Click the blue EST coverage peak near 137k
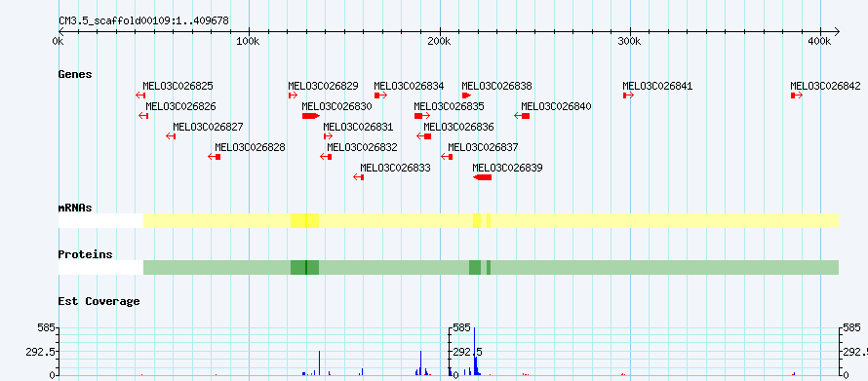This screenshot has height=381, width=868. [320, 362]
